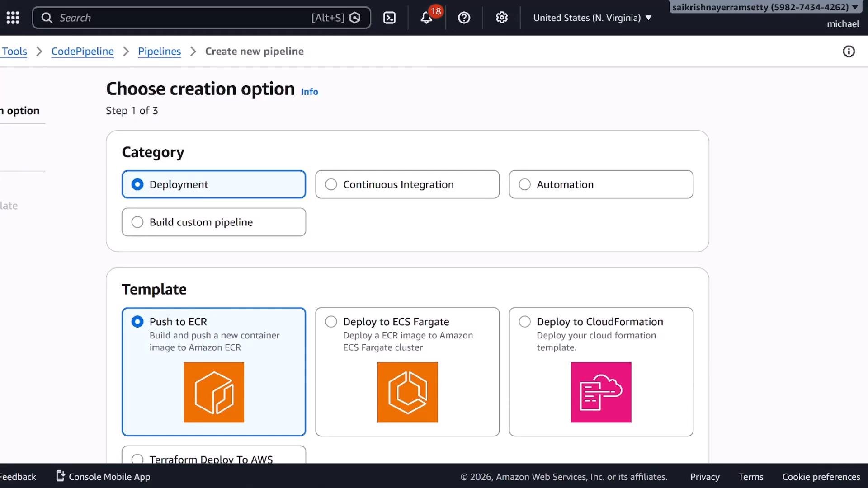Select Terraform Deploy To AWS template
This screenshot has width=868, height=488.
pyautogui.click(x=214, y=455)
